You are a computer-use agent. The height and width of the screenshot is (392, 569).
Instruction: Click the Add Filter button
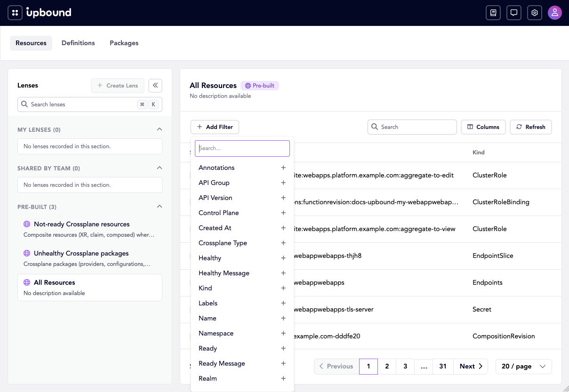coord(215,127)
